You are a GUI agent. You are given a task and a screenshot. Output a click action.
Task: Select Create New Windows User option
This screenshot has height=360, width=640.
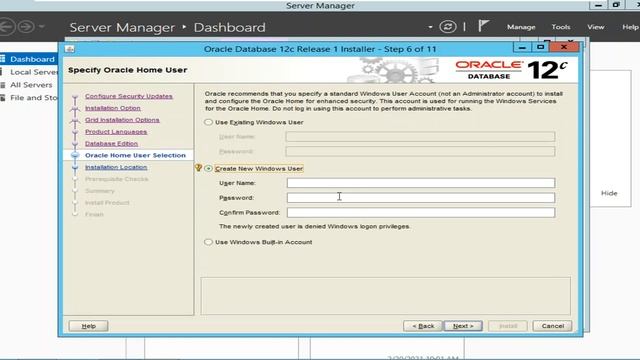[x=209, y=168]
